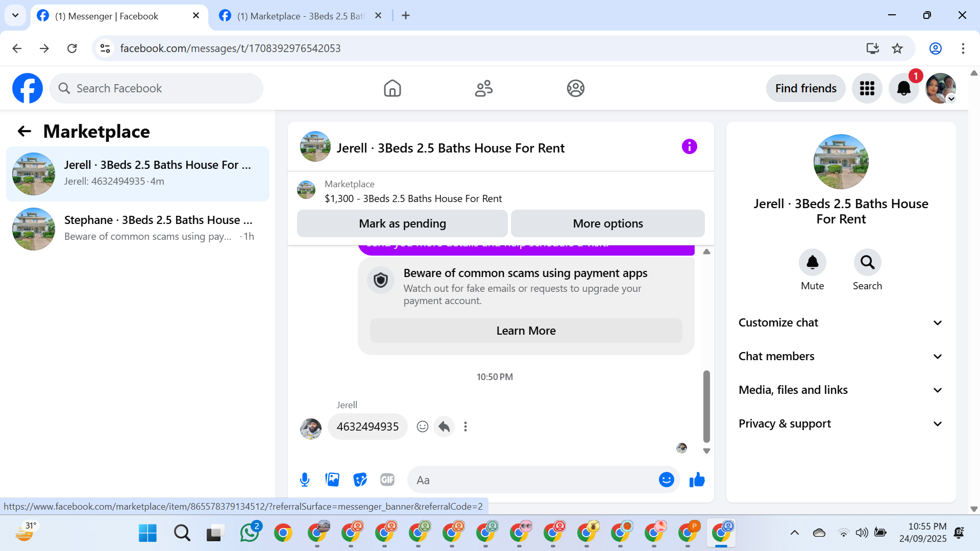Viewport: 980px width, 551px height.
Task: Click the chat scrollbar thumb
Action: pyautogui.click(x=706, y=406)
